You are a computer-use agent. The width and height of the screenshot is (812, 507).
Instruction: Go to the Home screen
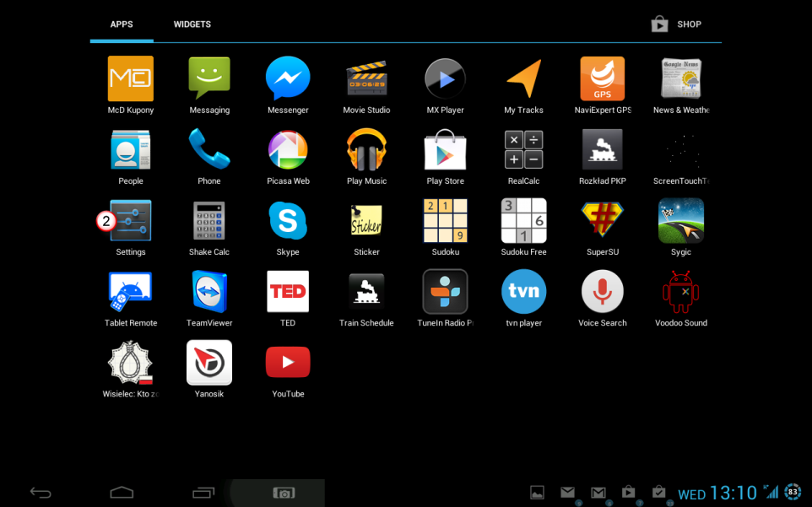click(122, 493)
